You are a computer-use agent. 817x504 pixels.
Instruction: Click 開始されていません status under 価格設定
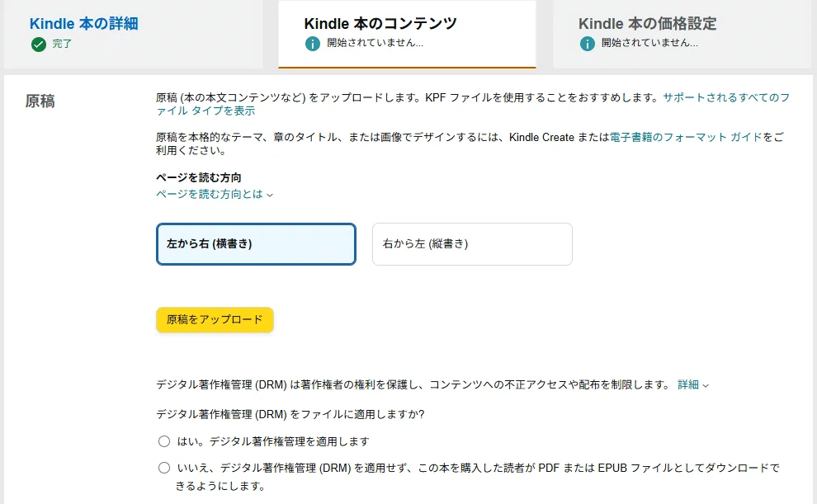click(649, 43)
